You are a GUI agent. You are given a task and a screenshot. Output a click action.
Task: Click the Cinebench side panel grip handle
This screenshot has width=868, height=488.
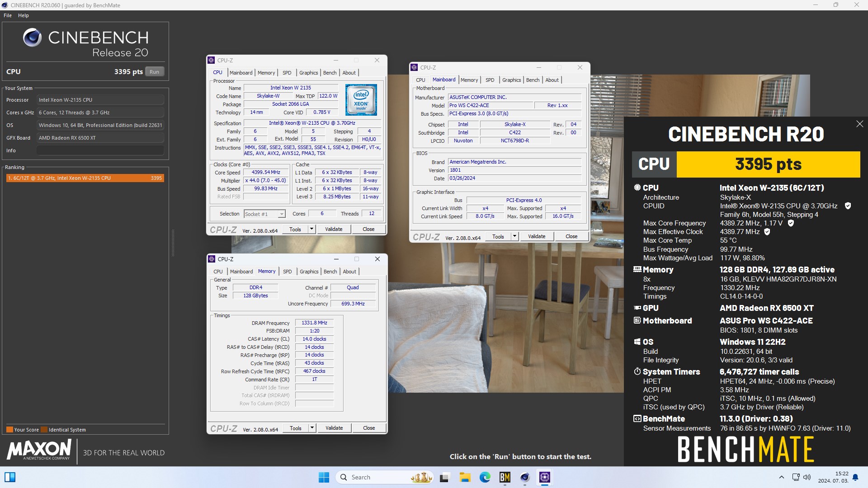point(173,243)
